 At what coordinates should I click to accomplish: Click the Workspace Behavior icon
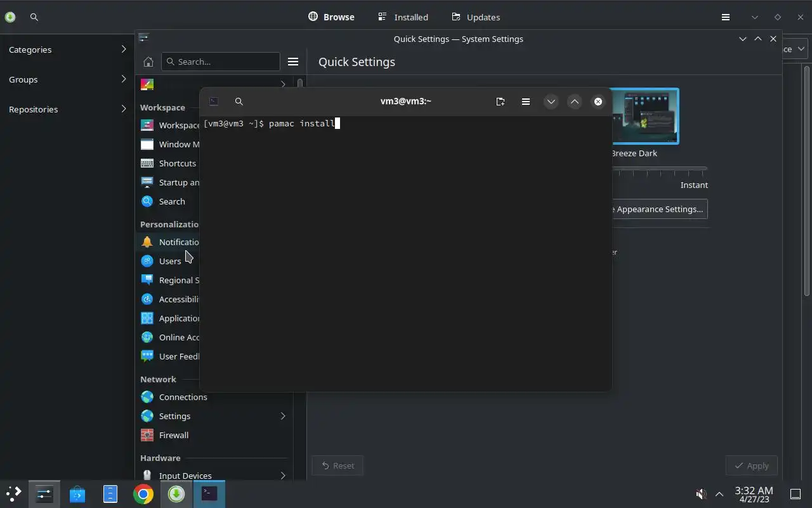[147, 125]
